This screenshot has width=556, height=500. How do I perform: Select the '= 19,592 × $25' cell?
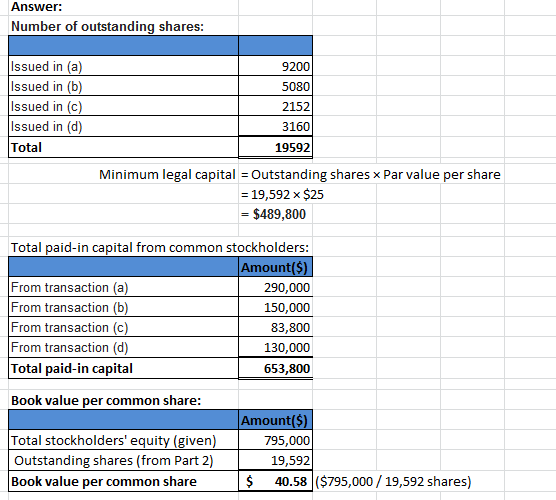282,194
